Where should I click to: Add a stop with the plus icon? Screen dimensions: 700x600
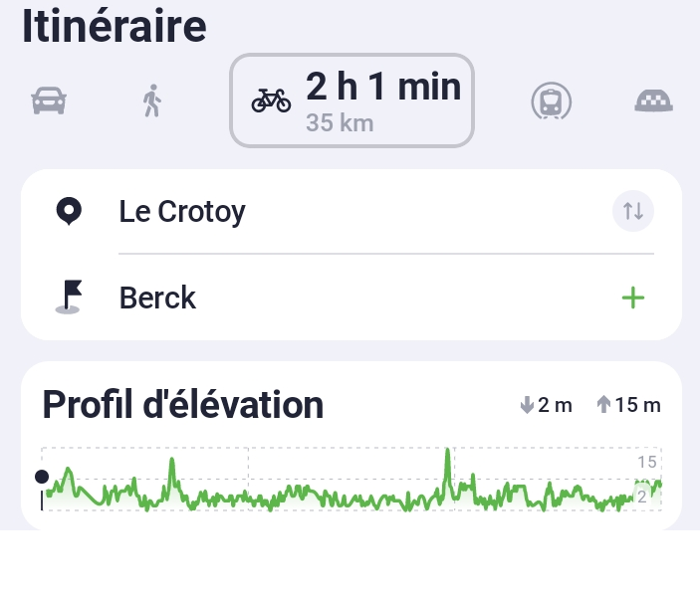coord(632,298)
